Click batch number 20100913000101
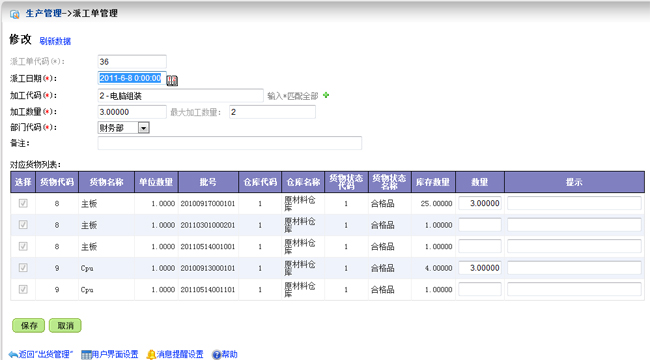 point(208,268)
